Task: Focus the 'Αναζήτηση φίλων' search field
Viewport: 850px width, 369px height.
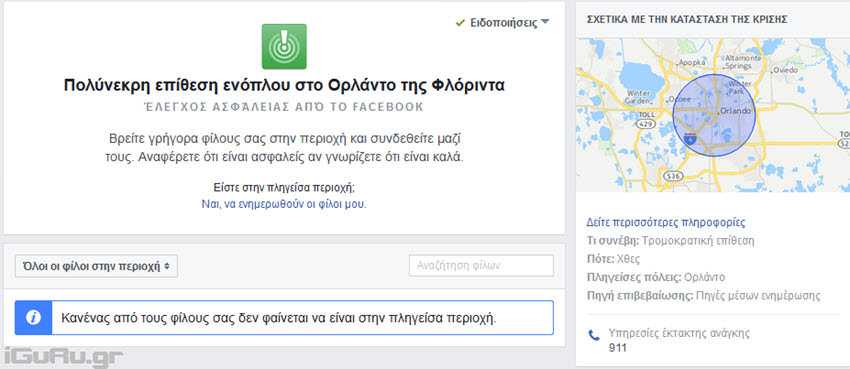Action: pos(481,266)
